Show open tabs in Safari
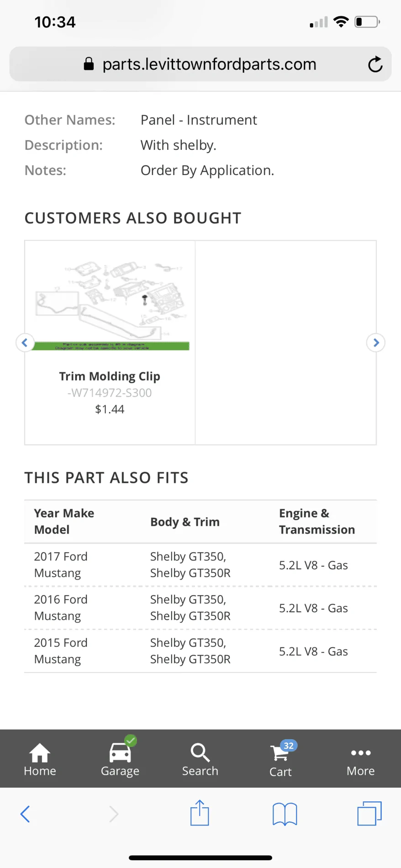 coord(369,813)
